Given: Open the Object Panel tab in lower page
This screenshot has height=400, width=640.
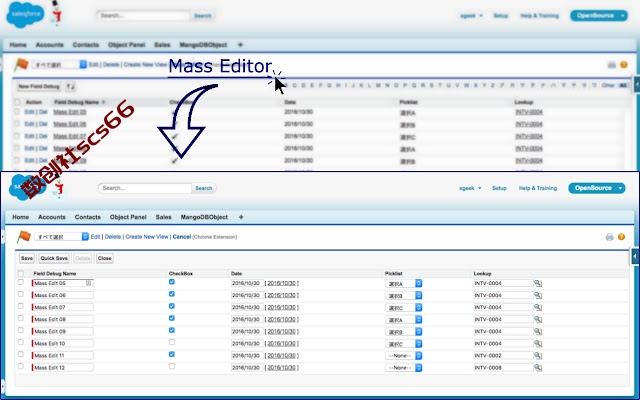Looking at the screenshot, I should pyautogui.click(x=128, y=217).
